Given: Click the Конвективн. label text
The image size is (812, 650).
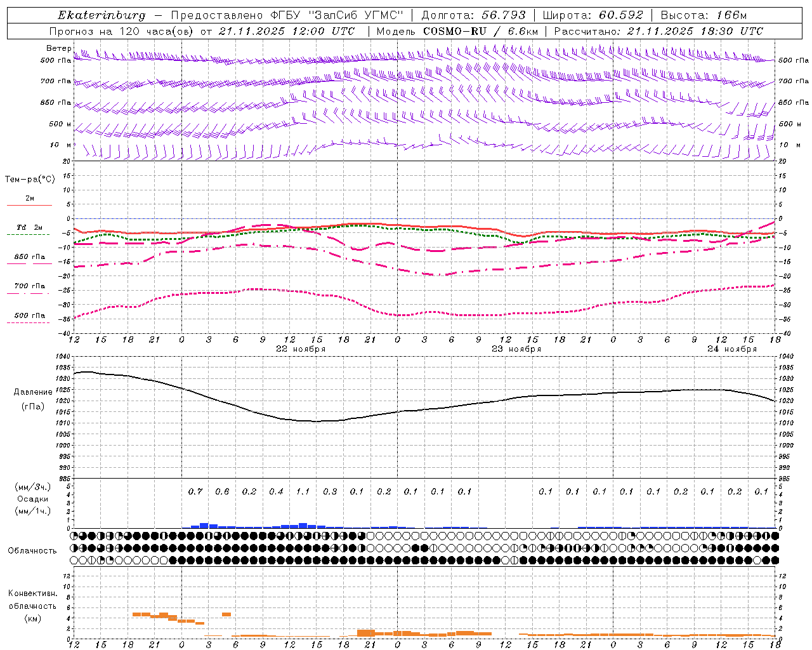Looking at the screenshot, I should tap(32, 594).
